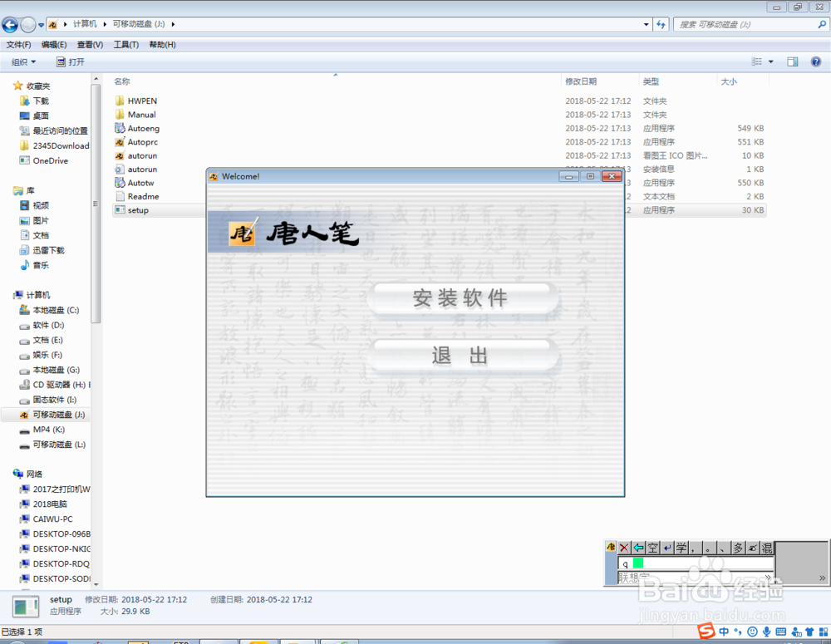This screenshot has width=831, height=644.
Task: Click the red X delete button in handwriting panel
Action: tap(625, 548)
